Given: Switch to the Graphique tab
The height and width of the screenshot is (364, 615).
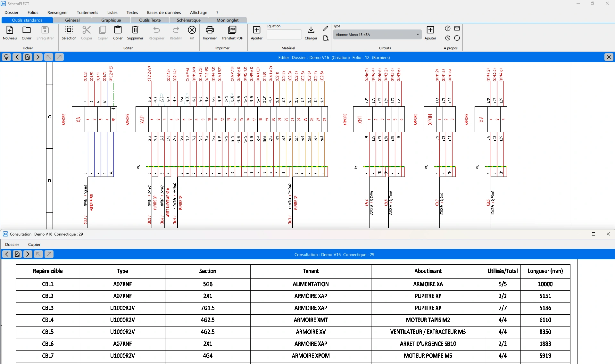Looking at the screenshot, I should [111, 20].
